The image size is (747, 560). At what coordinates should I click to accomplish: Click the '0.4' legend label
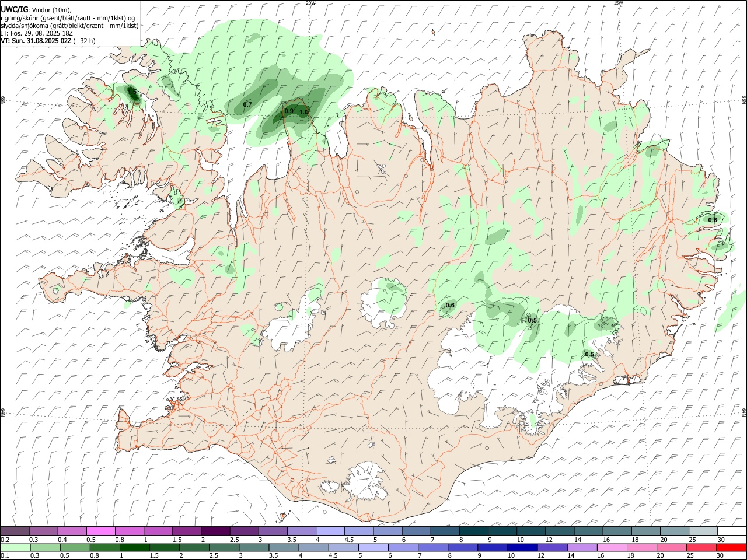point(62,540)
